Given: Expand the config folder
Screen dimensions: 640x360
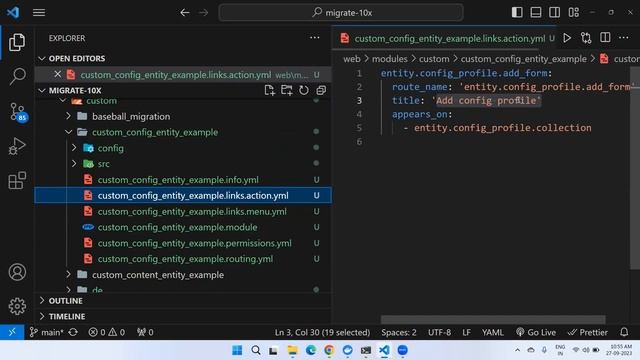Looking at the screenshot, I should click(x=74, y=148).
